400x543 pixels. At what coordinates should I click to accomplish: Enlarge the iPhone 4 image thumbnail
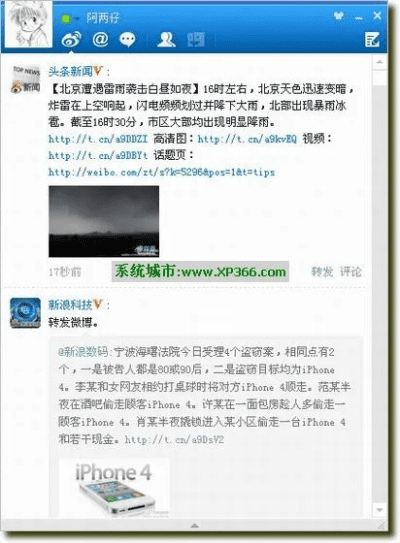tap(114, 488)
